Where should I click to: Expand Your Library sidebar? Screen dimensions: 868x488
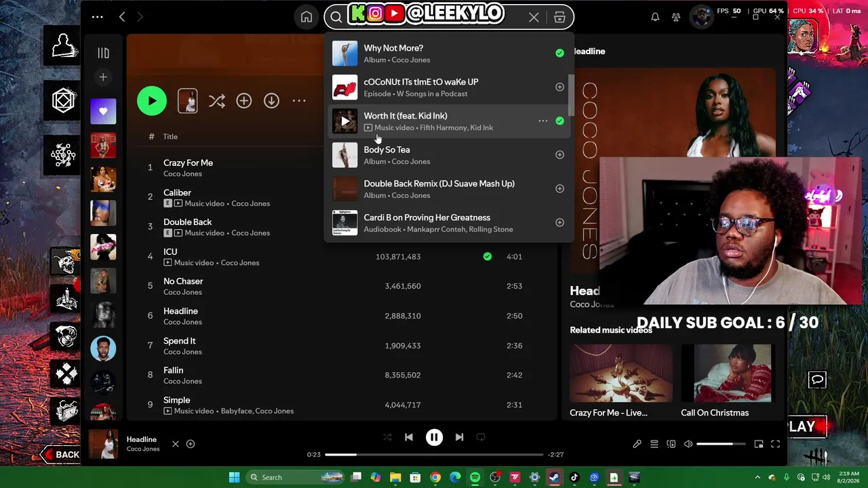[103, 53]
